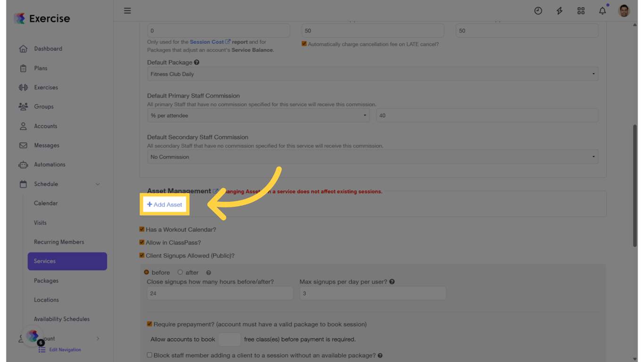Expand the Secondary Staff Commission dropdown
Viewport: 644px width, 362px height.
(x=372, y=157)
